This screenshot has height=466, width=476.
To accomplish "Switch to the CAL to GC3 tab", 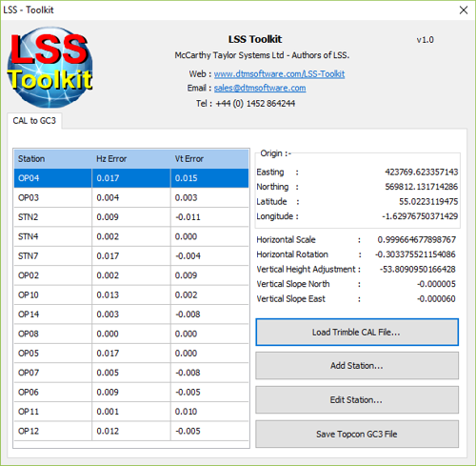I will [x=34, y=121].
